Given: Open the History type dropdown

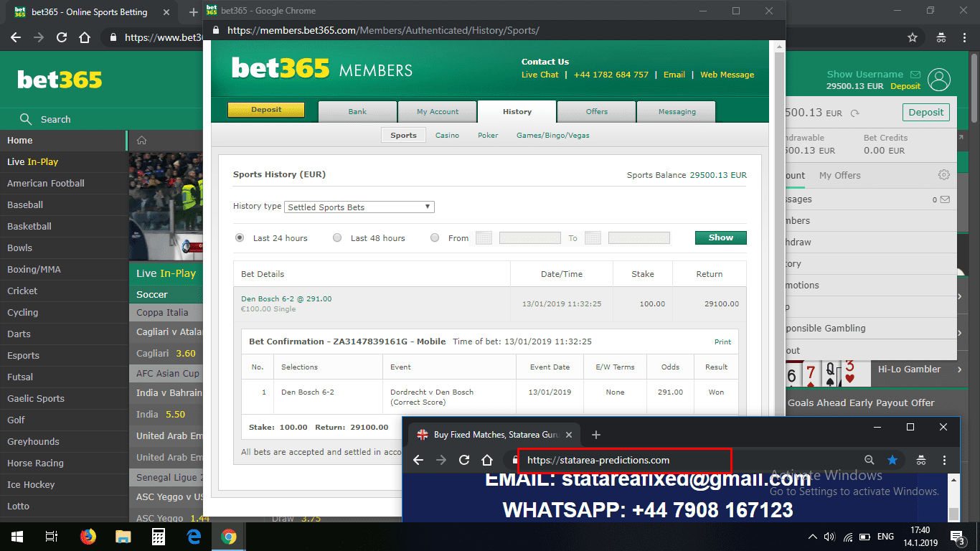Looking at the screenshot, I should [x=359, y=207].
